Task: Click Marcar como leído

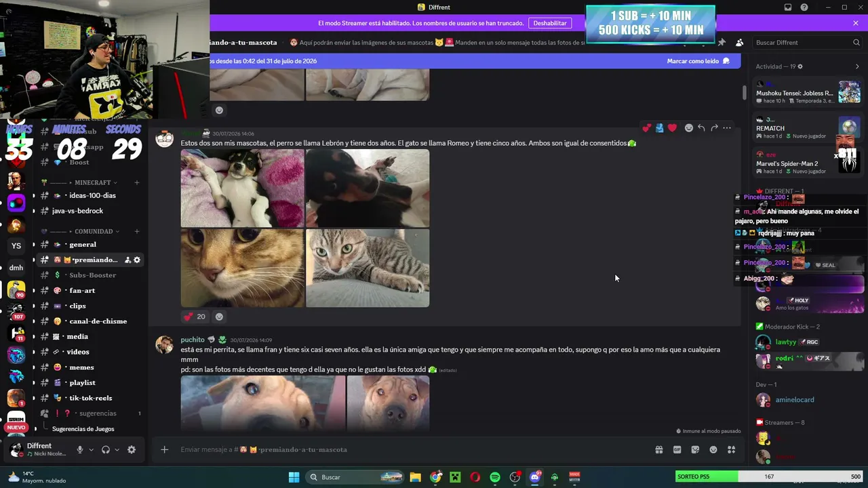Action: coord(698,61)
